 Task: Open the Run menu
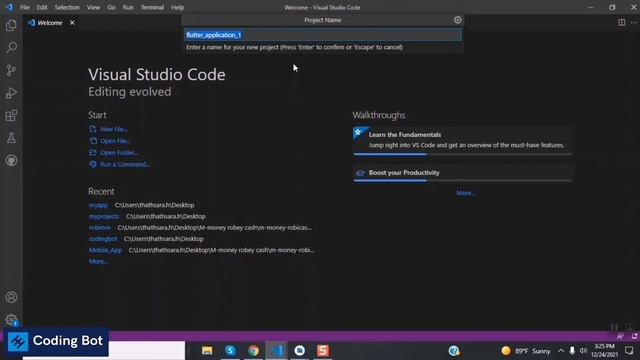(x=128, y=7)
